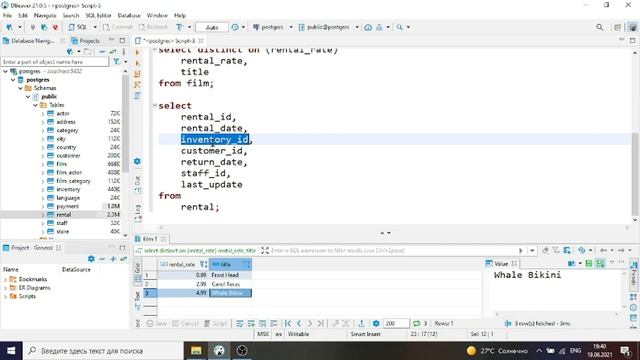This screenshot has height=360, width=640.
Task: Click the title column header
Action: (230, 264)
